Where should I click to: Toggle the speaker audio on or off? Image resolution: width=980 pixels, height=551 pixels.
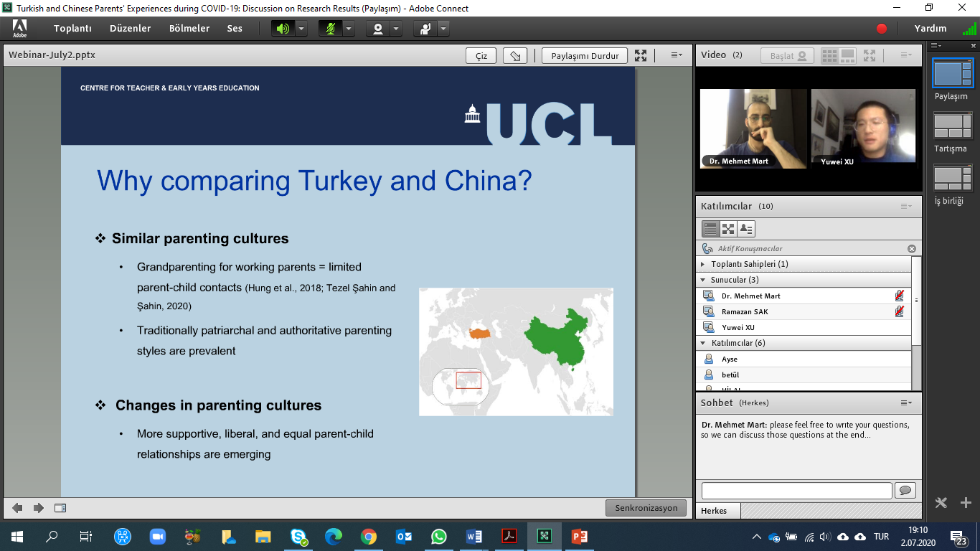(x=283, y=29)
